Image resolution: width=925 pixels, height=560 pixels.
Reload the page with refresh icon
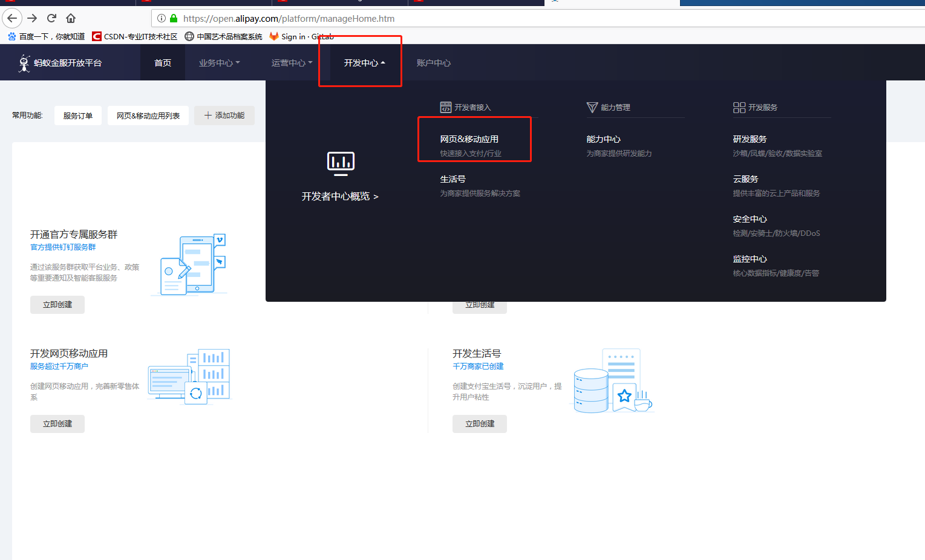point(51,18)
